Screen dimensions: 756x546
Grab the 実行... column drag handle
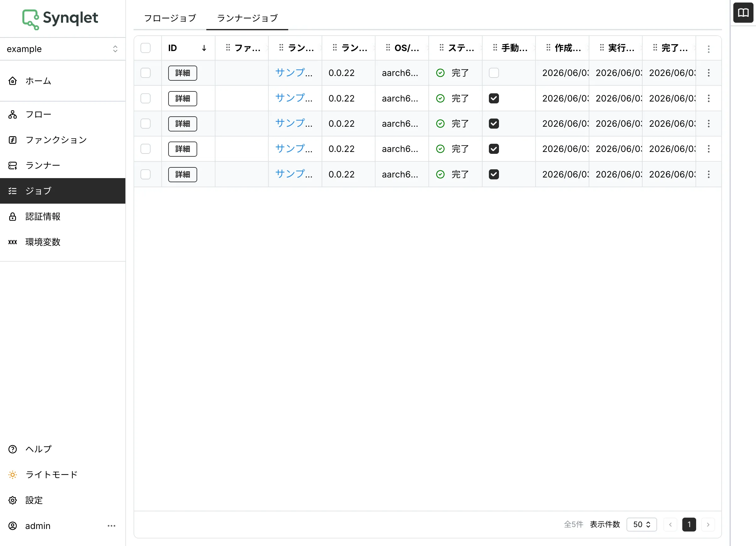tap(602, 48)
